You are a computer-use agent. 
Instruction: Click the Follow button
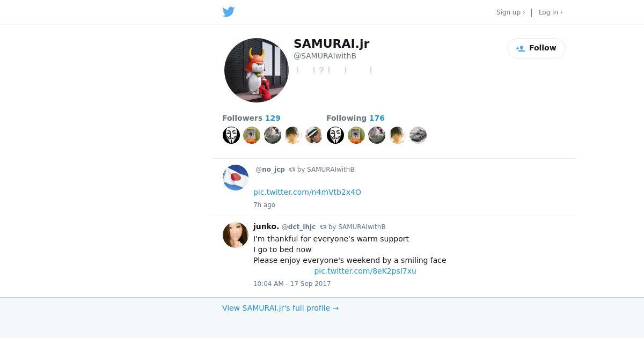click(536, 48)
